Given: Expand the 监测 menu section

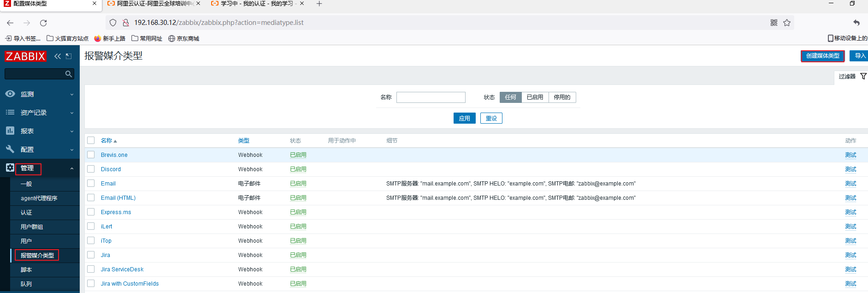Looking at the screenshot, I should click(x=40, y=94).
